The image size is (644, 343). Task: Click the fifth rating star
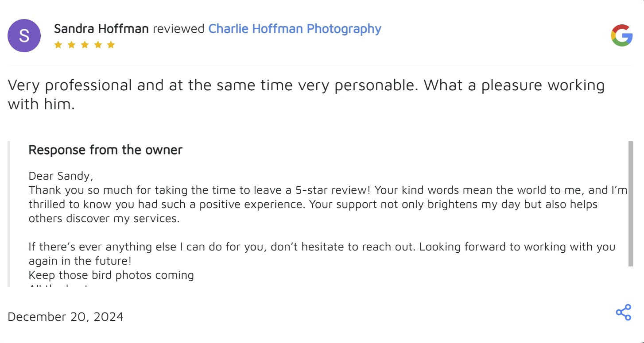[x=111, y=45]
